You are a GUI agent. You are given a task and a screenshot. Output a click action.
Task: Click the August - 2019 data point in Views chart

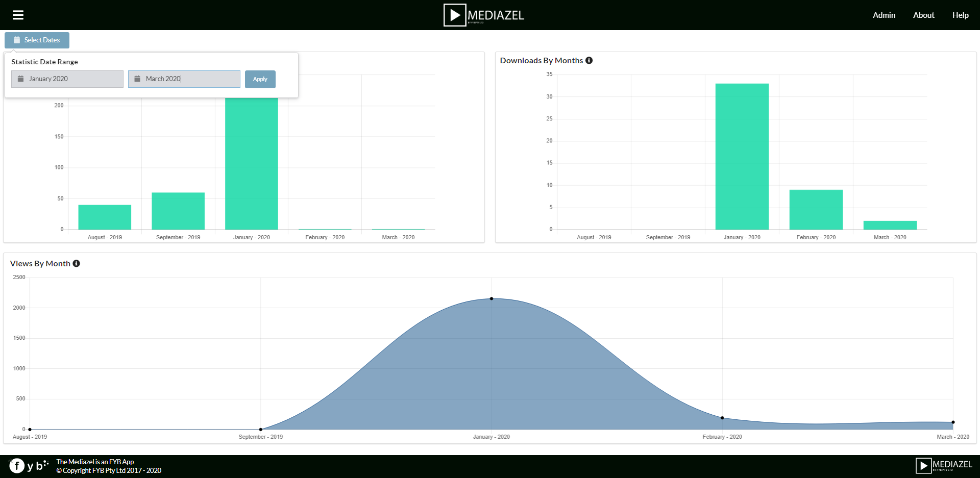pos(30,430)
